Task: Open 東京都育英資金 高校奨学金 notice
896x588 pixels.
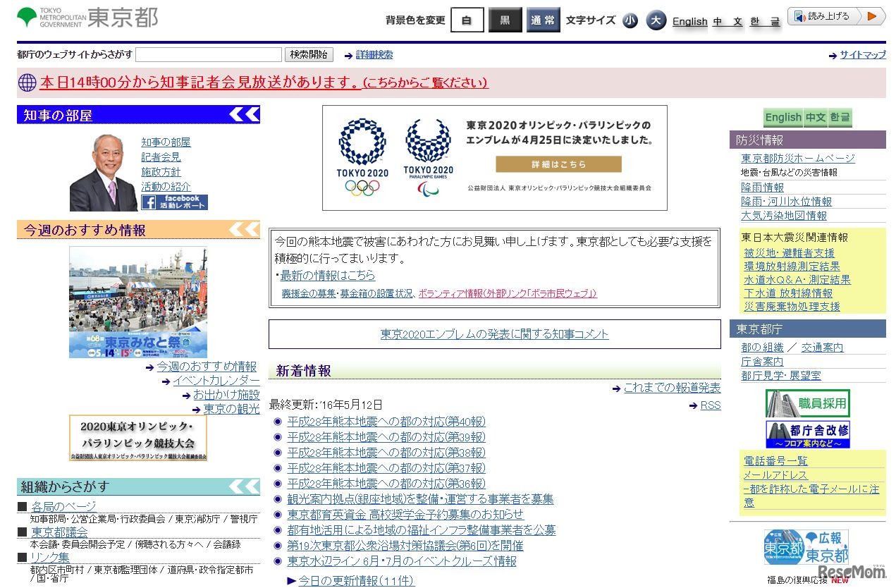Action: click(x=405, y=515)
